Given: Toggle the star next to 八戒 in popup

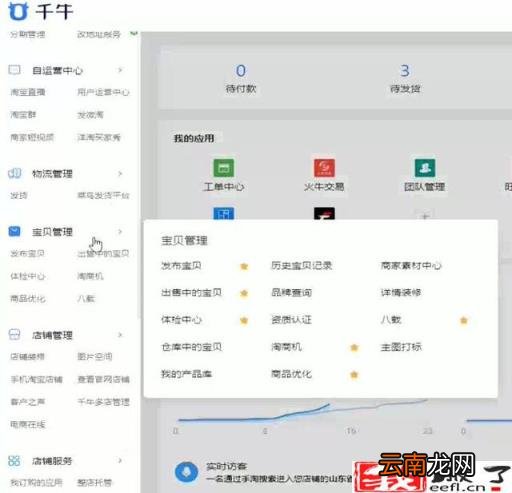Looking at the screenshot, I should 464,320.
